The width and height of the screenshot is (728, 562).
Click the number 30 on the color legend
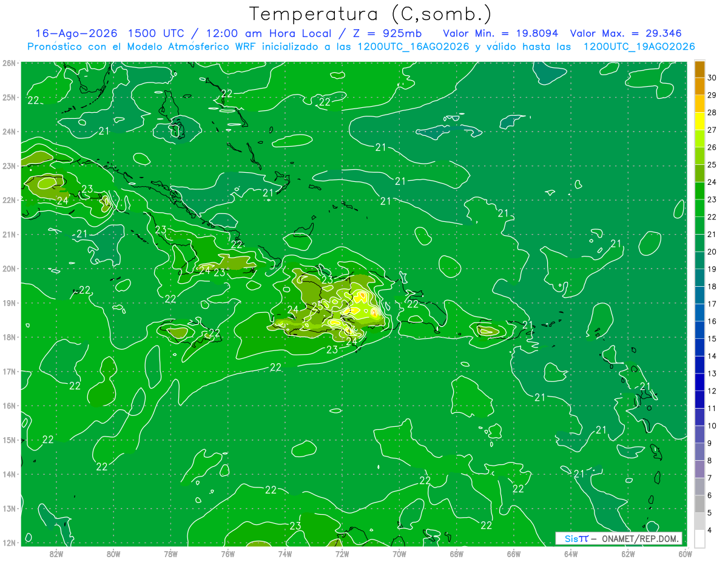click(x=712, y=78)
